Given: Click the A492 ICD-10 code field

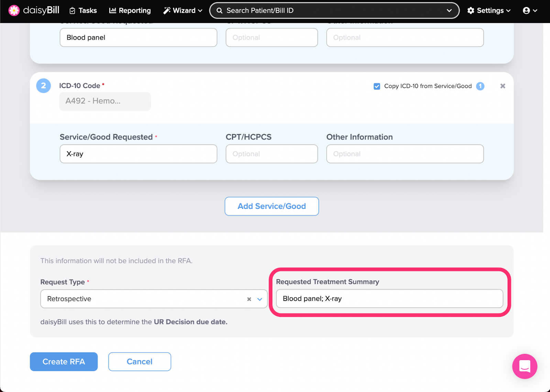Looking at the screenshot, I should coord(105,101).
